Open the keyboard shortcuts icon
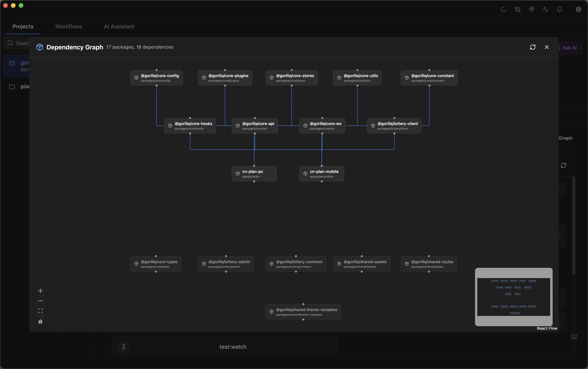 (x=574, y=336)
